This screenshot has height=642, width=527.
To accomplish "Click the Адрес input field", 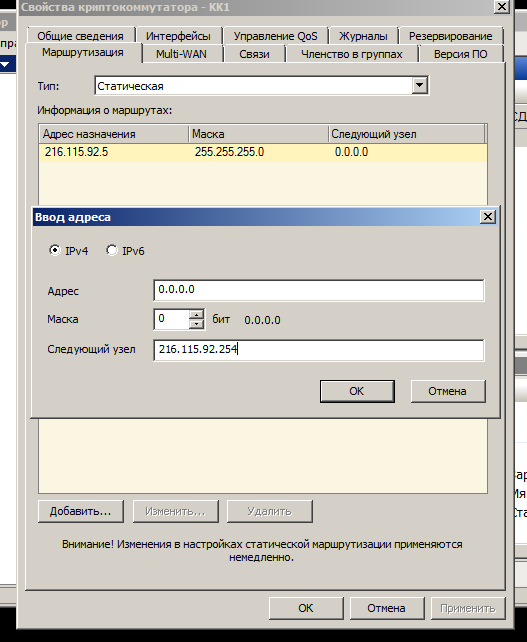I will click(319, 290).
